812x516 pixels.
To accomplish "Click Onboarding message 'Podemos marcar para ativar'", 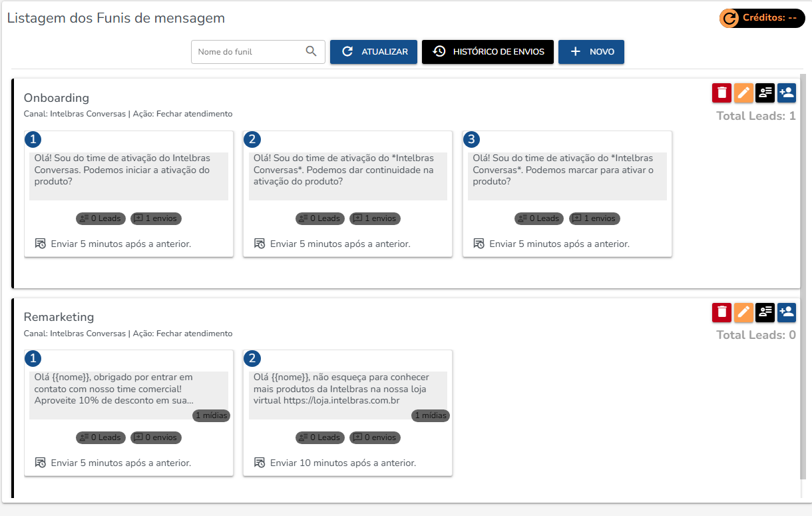I will click(567, 176).
